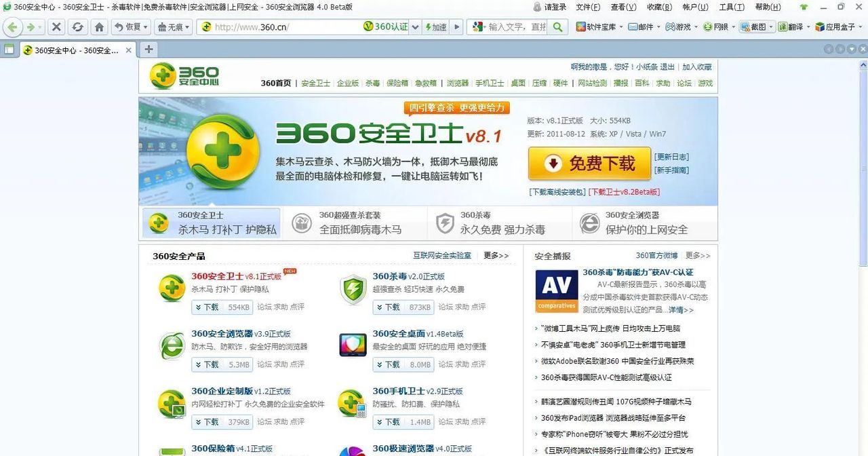
Task: Go to the home page icon
Action: 99,27
